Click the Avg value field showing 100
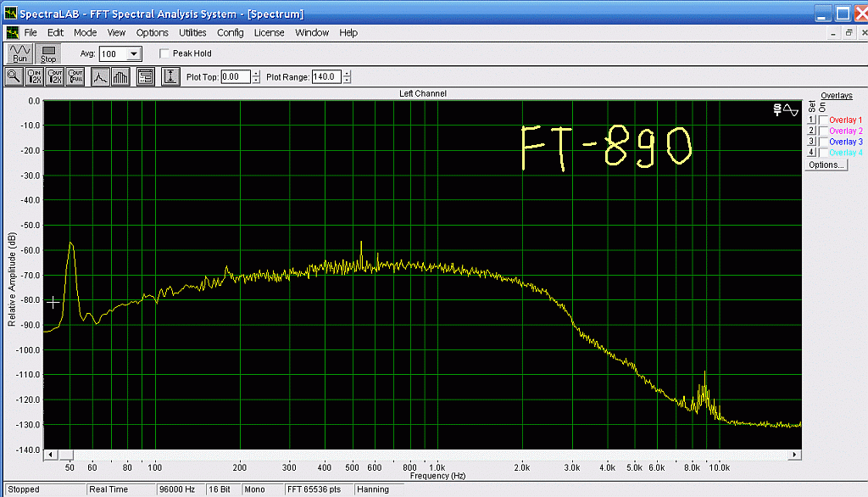This screenshot has height=497, width=868. 114,54
